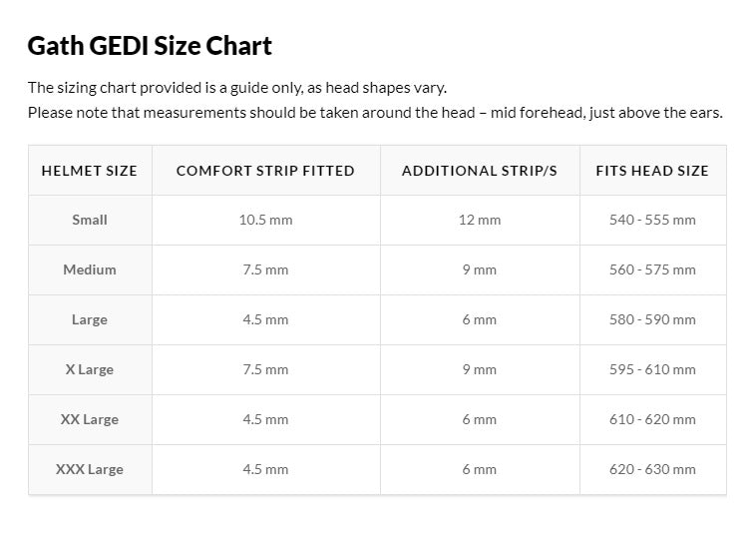
Task: Click the 560 - 575 mm head size
Action: pyautogui.click(x=652, y=269)
